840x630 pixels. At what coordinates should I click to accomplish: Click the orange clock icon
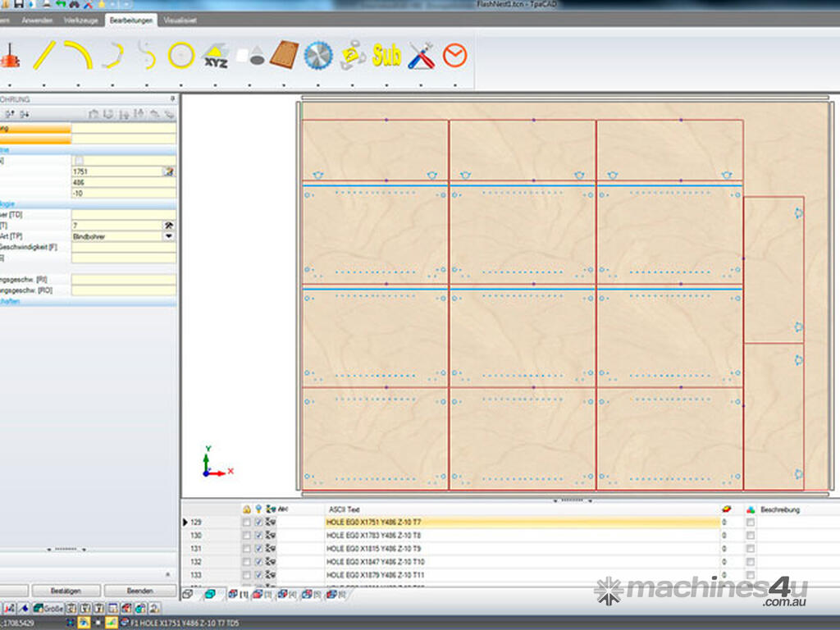pos(454,55)
